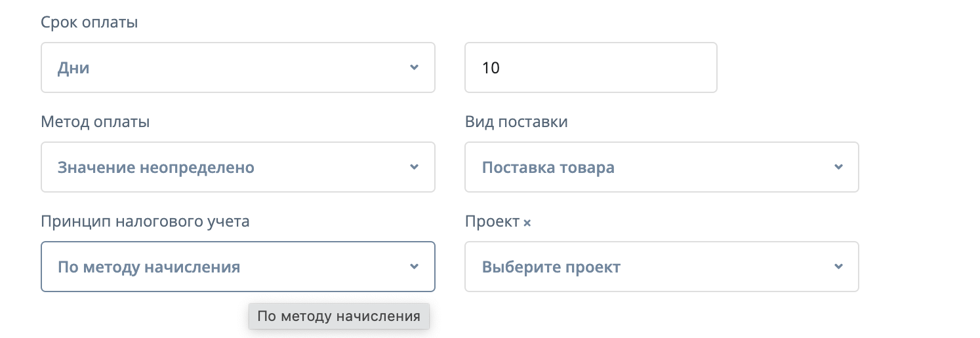
Task: Remove the Проект field with × icon
Action: click(x=527, y=223)
